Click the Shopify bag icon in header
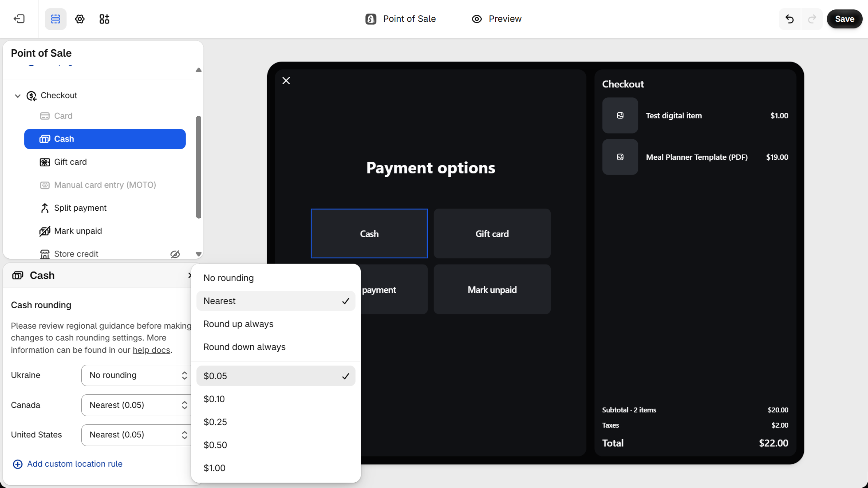 coord(371,19)
